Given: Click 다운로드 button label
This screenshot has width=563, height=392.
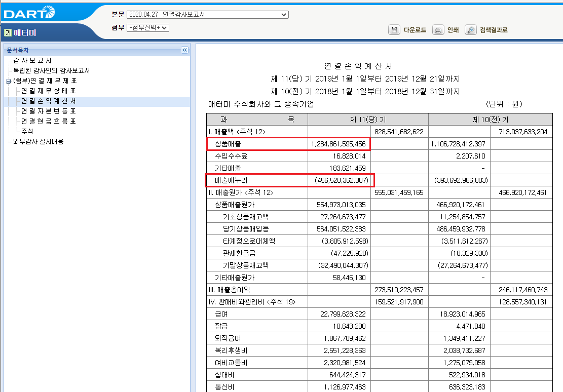Looking at the screenshot, I should pyautogui.click(x=415, y=30).
